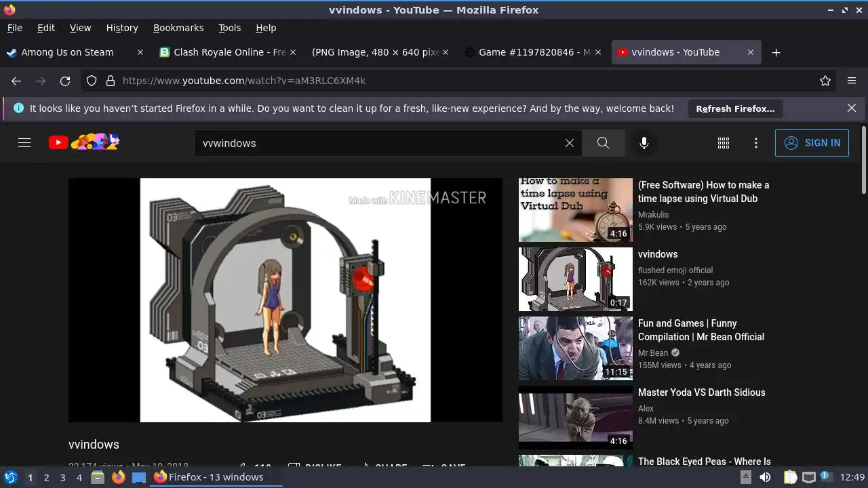The image size is (868, 488).
Task: Start voice search with the microphone
Action: pos(644,143)
